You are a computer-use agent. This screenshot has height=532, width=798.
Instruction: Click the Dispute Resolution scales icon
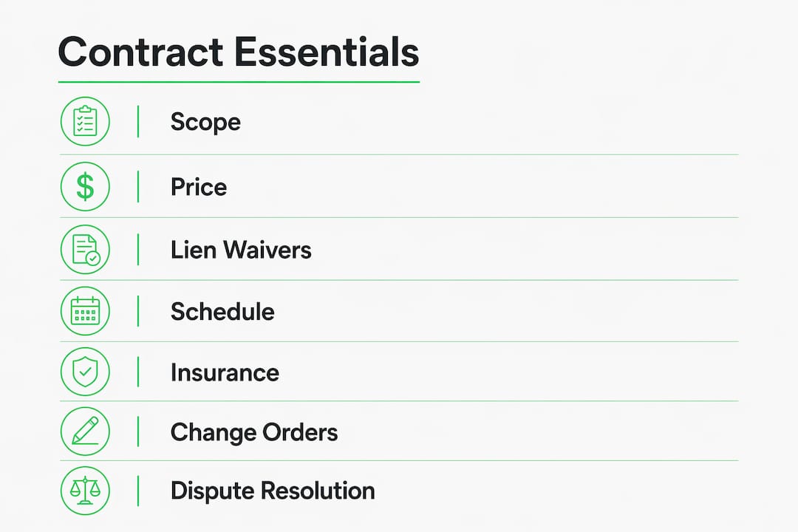[x=85, y=491]
